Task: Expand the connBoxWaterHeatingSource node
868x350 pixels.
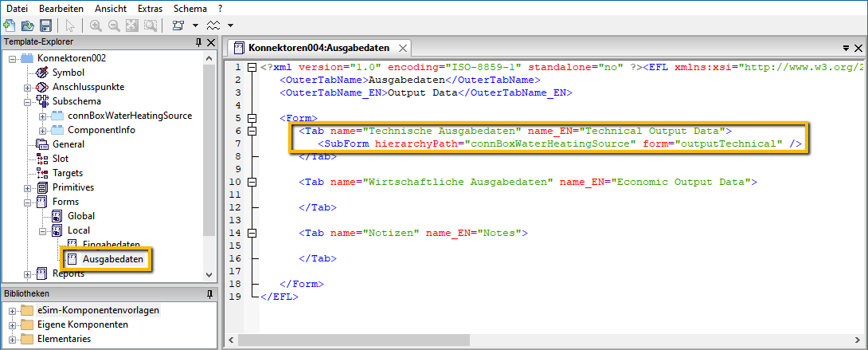Action: coord(42,116)
